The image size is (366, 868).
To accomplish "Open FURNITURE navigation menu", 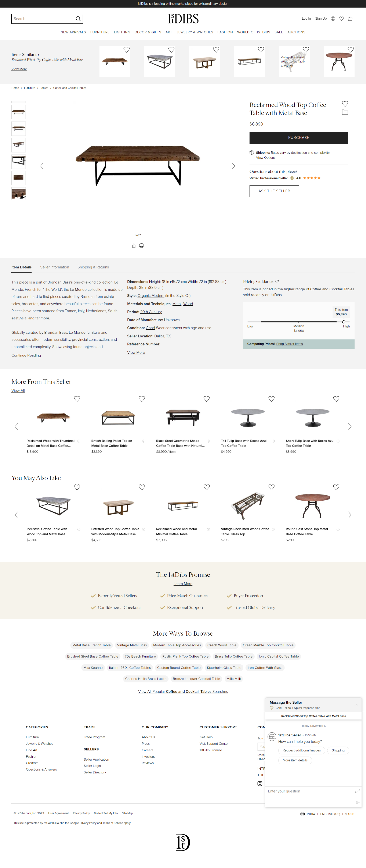I will tap(100, 32).
